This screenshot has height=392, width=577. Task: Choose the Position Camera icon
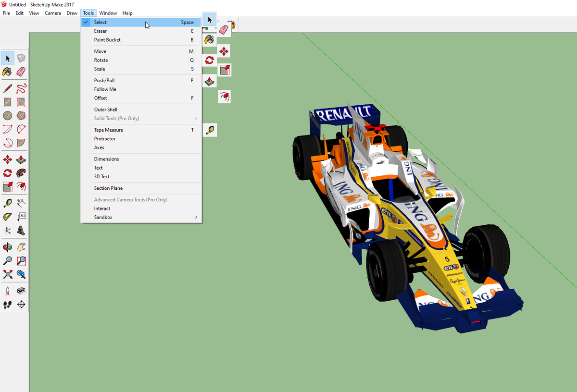pos(8,291)
